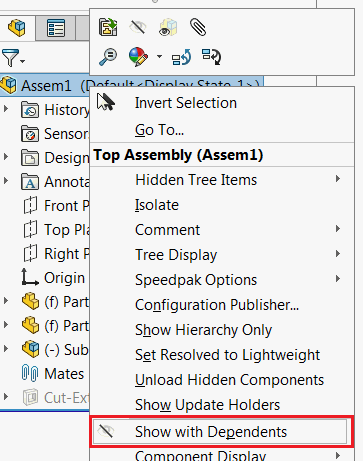This screenshot has width=363, height=461.
Task: Switch to the PropertyManager tab
Action: click(x=56, y=28)
